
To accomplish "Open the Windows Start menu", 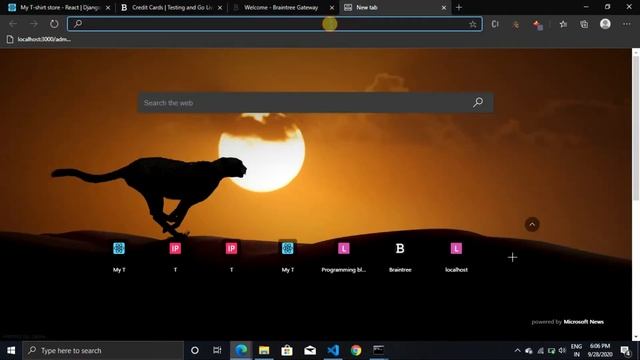I will point(11,350).
